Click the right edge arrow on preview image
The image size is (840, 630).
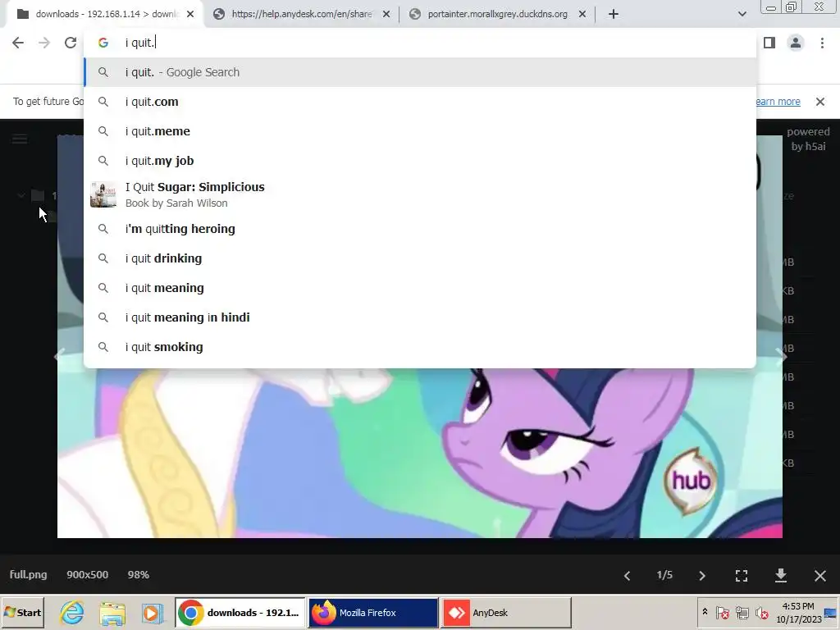782,356
